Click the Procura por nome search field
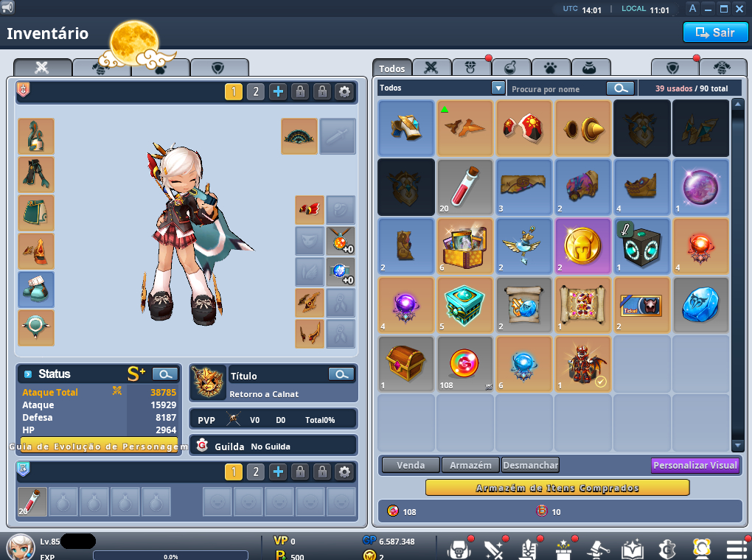 pyautogui.click(x=557, y=88)
